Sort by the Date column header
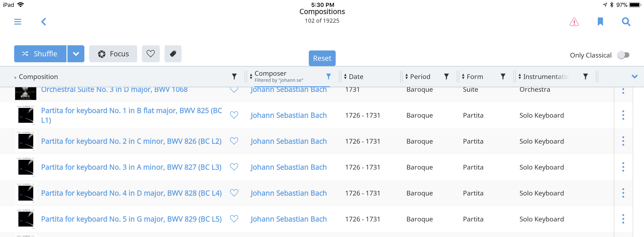The height and width of the screenshot is (237, 644). pyautogui.click(x=356, y=76)
